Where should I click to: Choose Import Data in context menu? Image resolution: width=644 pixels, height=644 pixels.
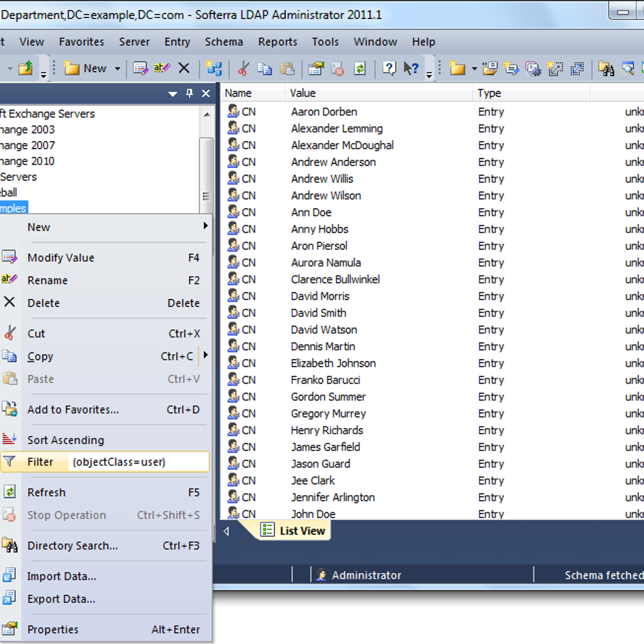[105, 576]
